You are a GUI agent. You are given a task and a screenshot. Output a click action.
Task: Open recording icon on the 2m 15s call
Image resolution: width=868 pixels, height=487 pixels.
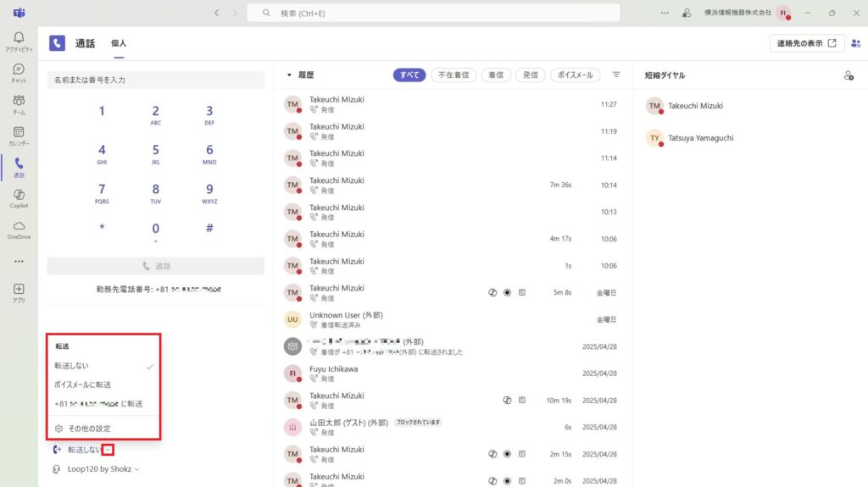[x=507, y=454]
